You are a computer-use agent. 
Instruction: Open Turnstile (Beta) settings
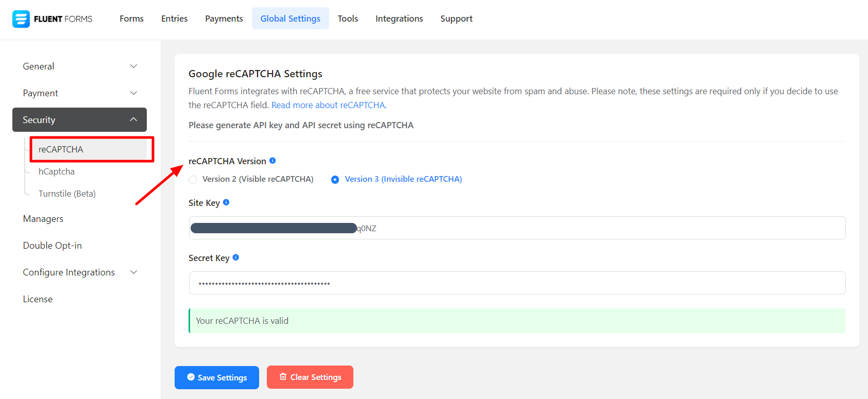[x=67, y=194]
